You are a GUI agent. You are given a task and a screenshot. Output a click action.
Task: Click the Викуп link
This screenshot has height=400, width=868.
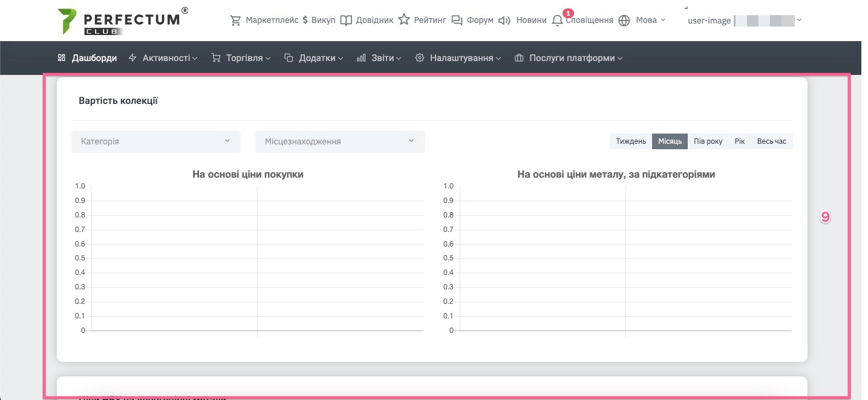click(x=318, y=21)
